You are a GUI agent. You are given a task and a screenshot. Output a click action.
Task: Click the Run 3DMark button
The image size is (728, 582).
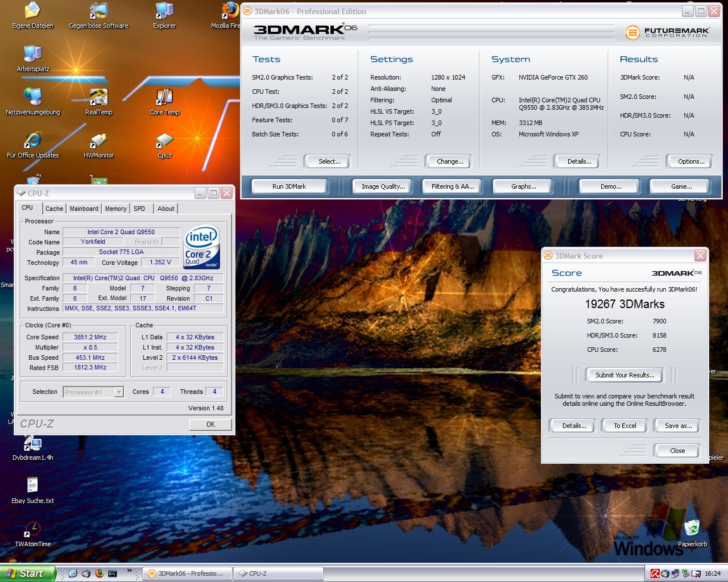tap(289, 186)
